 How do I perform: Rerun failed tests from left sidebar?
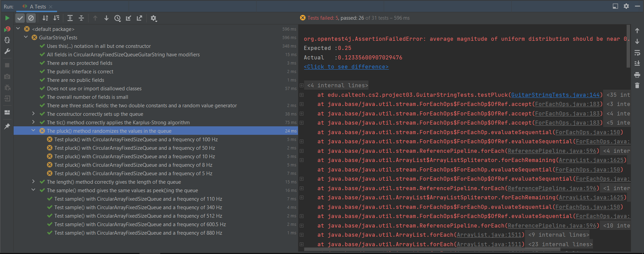click(7, 29)
